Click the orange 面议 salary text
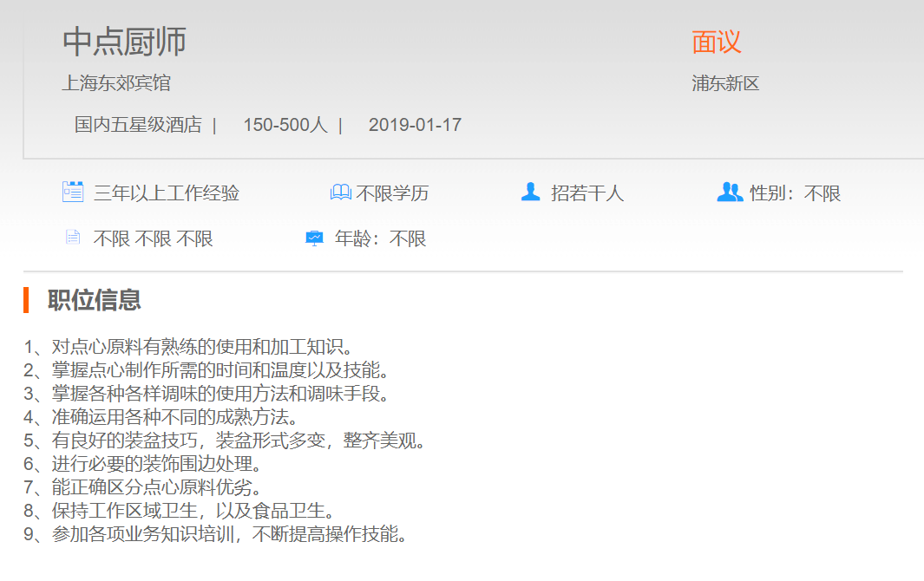Image resolution: width=924 pixels, height=581 pixels. pyautogui.click(x=717, y=42)
